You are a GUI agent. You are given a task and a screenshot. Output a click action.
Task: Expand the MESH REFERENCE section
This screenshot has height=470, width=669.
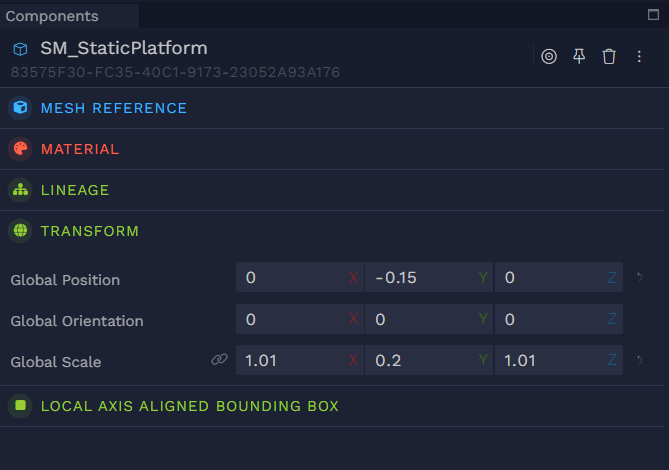coord(113,108)
